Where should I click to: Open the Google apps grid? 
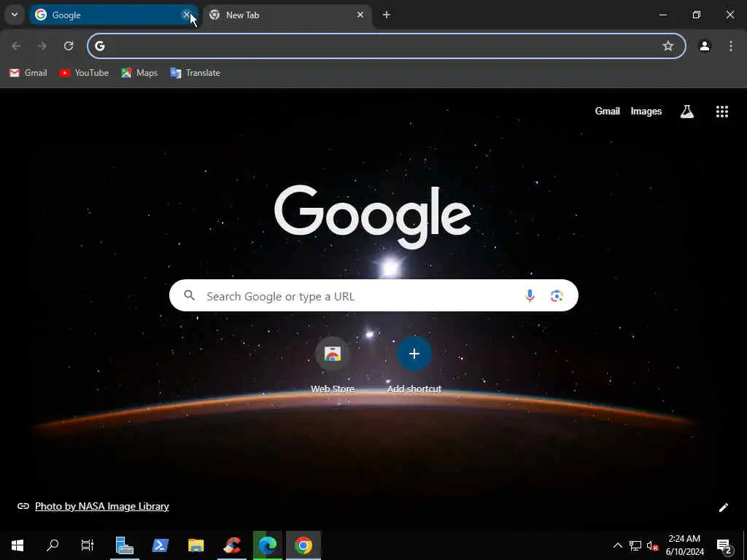pos(721,112)
